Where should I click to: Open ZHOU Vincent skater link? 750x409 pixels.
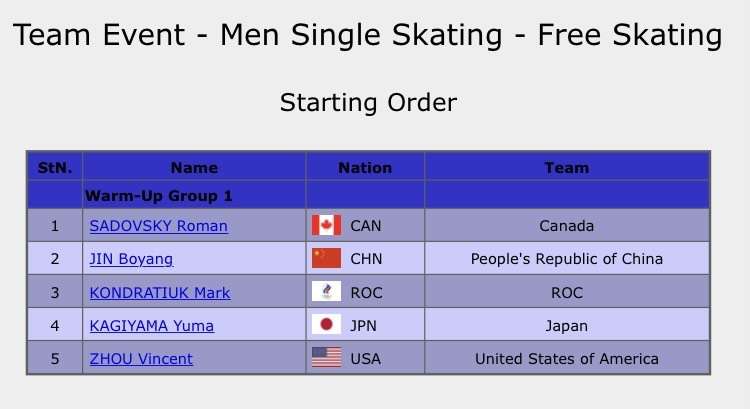(141, 359)
